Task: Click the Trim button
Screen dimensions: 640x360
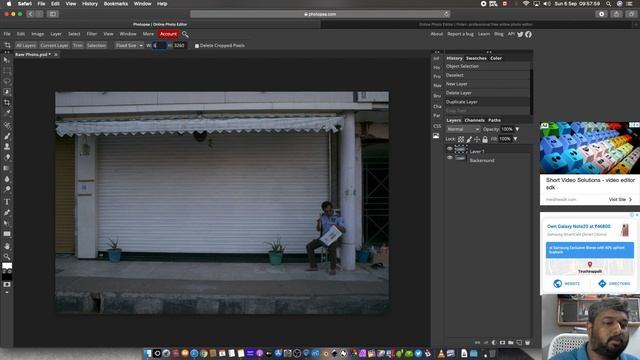Action: [x=78, y=45]
